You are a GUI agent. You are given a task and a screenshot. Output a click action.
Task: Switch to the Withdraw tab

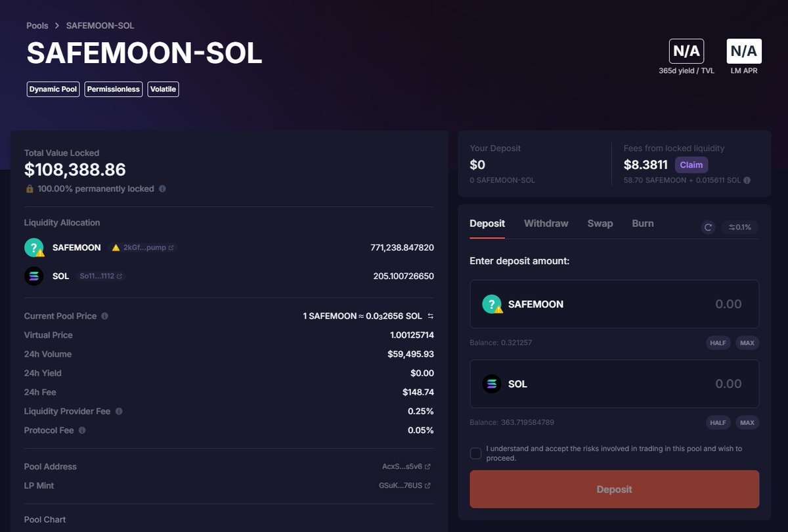546,223
